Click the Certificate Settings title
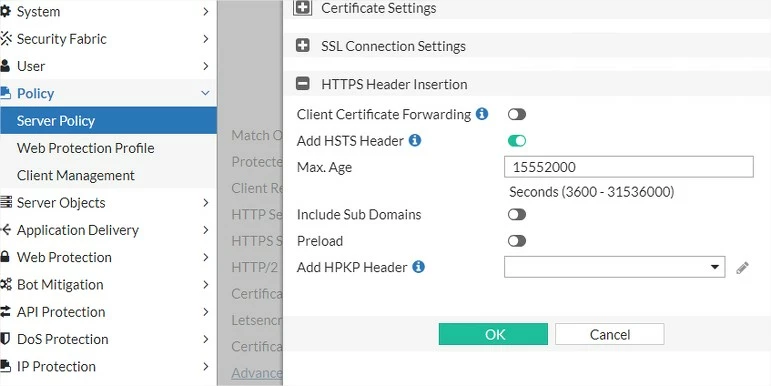This screenshot has width=771, height=386. (379, 8)
